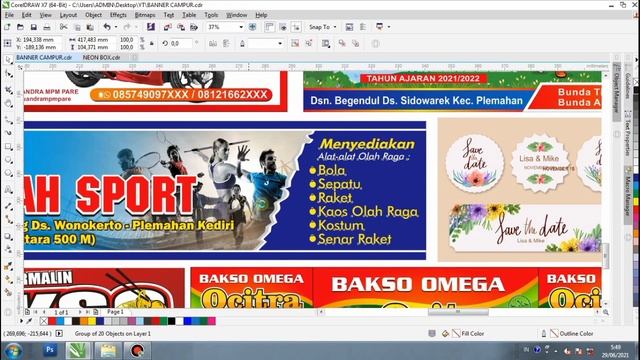Select the Interactive Fill tool
This screenshot has width=640, height=360.
coord(8,280)
